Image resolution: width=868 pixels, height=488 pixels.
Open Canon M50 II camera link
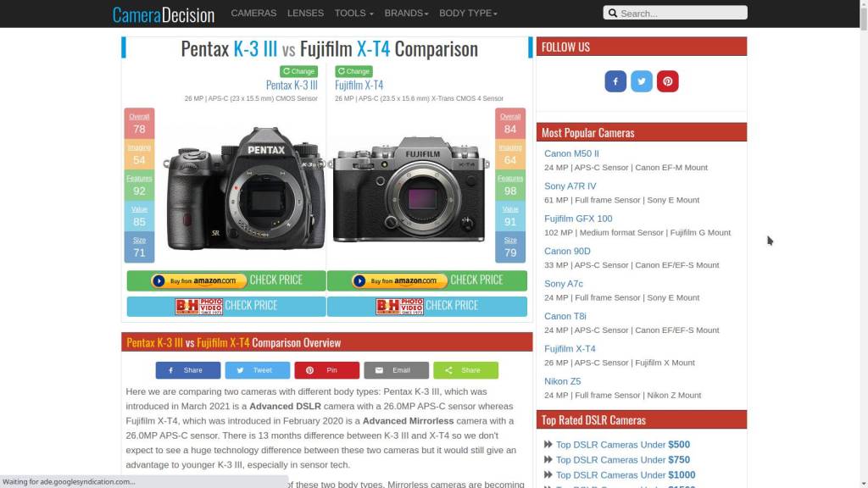(571, 154)
